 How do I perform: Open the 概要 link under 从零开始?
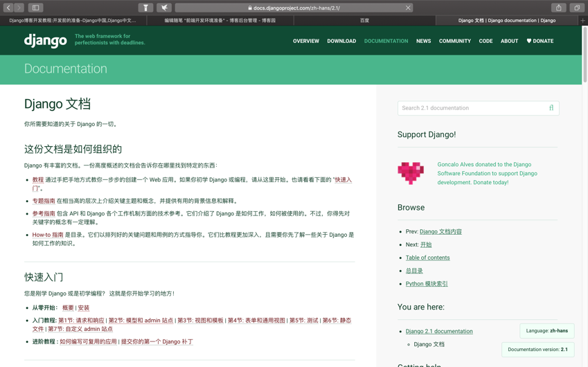pyautogui.click(x=68, y=307)
